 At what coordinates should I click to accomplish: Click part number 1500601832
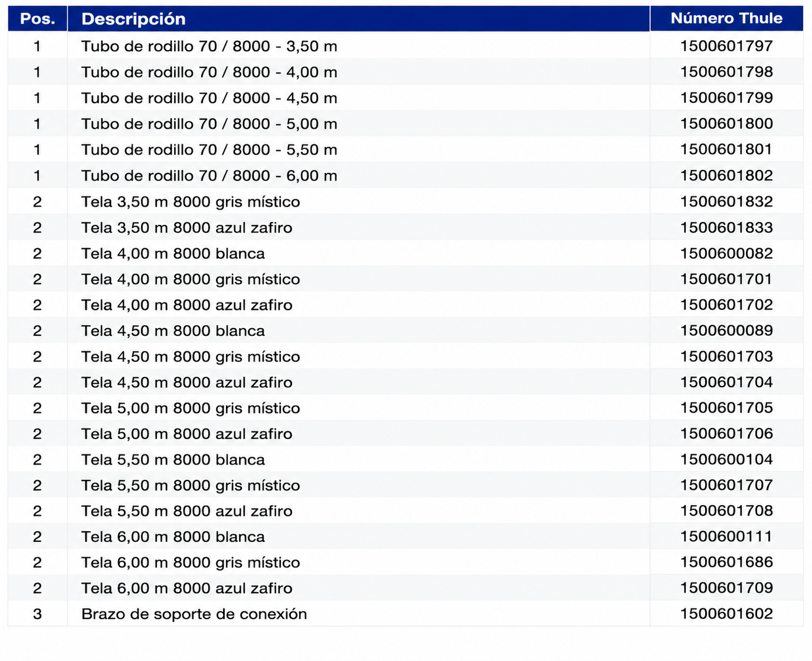coord(726,201)
